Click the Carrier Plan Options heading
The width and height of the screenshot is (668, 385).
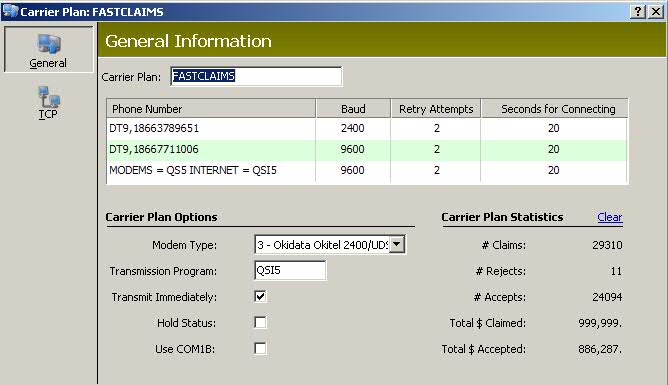(161, 217)
